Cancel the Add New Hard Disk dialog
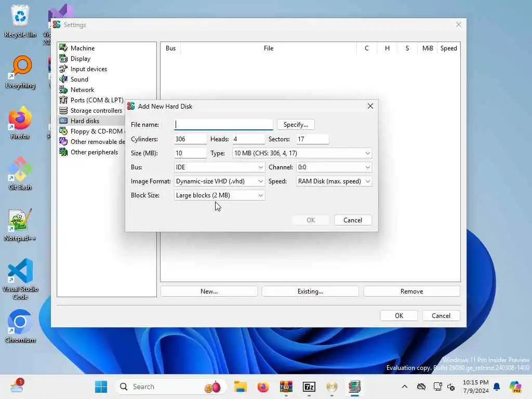This screenshot has height=399, width=532. pos(353,220)
